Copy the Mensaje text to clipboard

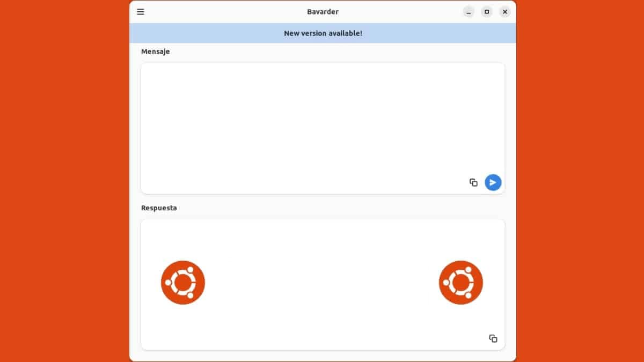click(x=473, y=182)
